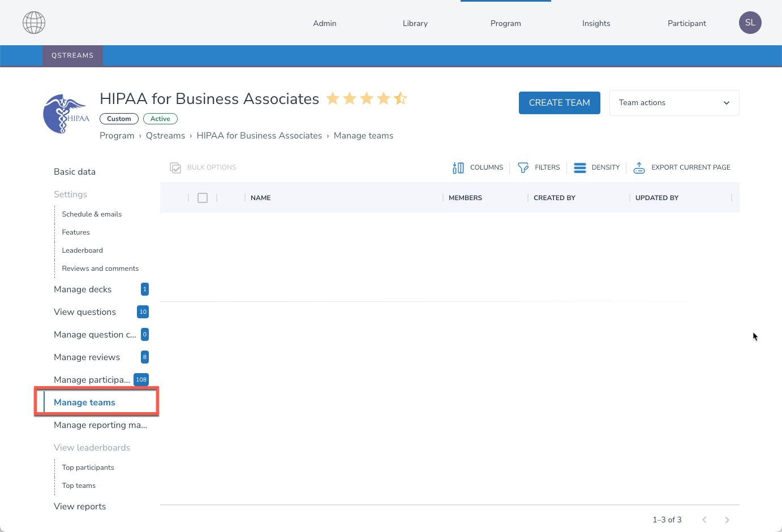Sort by NAME column header
The width and height of the screenshot is (782, 532).
click(x=260, y=198)
